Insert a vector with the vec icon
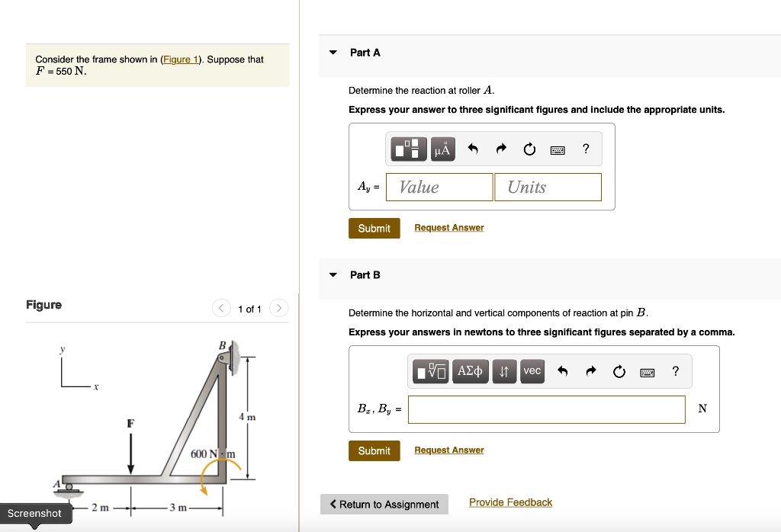Viewport: 781px width, 532px height. [532, 371]
